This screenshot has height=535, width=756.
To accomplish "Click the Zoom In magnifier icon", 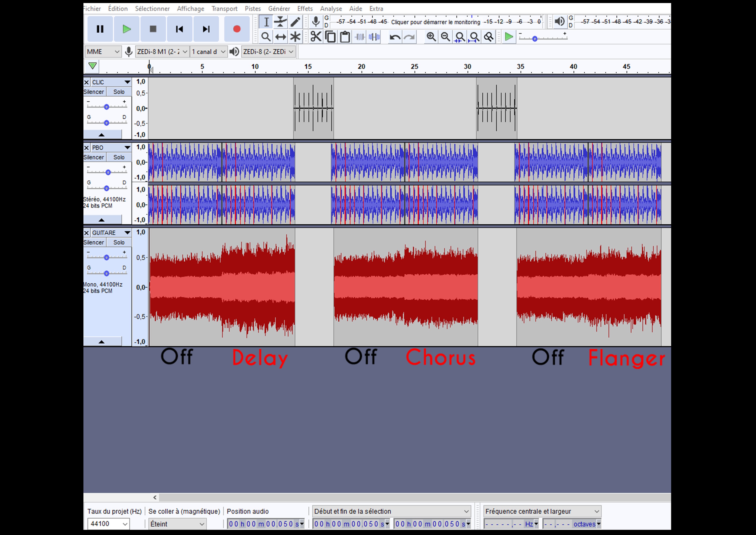I will (x=431, y=37).
